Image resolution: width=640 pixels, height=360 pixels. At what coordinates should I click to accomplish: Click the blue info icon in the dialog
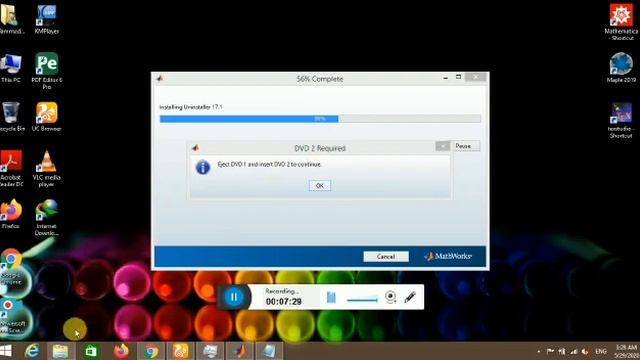point(203,167)
